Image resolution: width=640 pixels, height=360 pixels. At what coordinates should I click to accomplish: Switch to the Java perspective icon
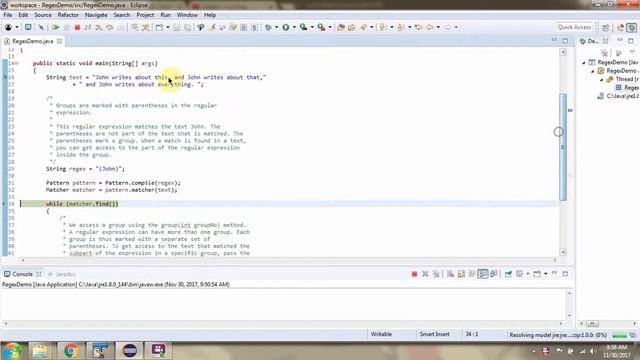pyautogui.click(x=620, y=27)
